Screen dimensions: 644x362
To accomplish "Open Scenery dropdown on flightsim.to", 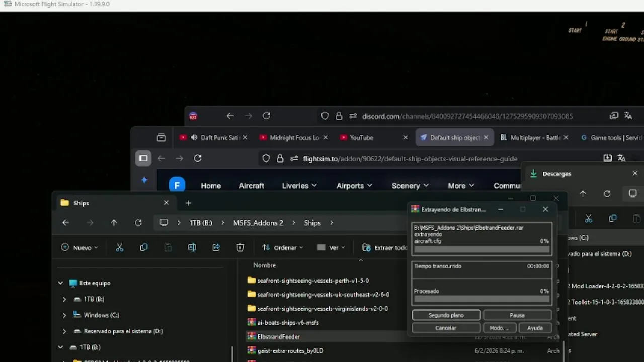I will 410,186.
